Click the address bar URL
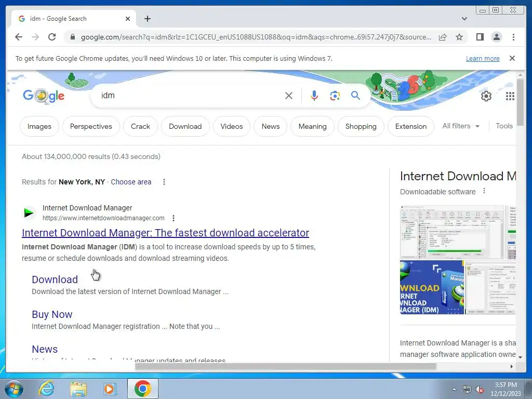 (256, 37)
